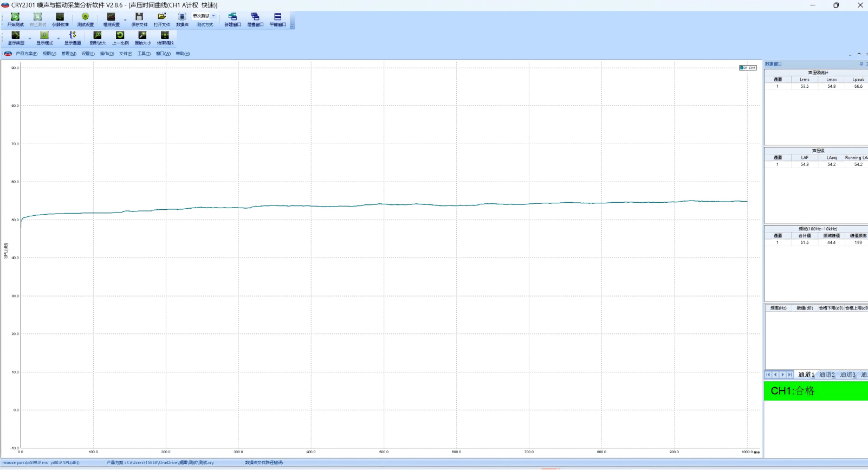
Task: Click the green CH1:合格 status banner
Action: (x=815, y=391)
